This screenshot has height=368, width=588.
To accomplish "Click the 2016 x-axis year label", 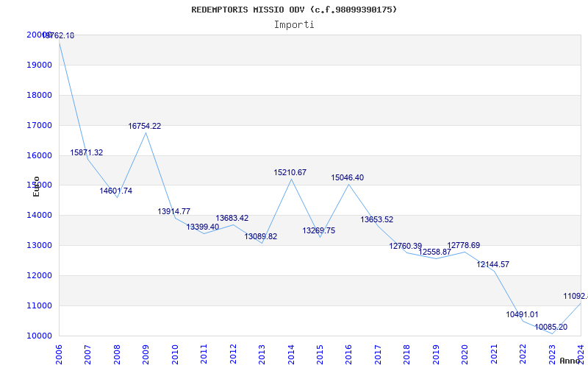I will 348,355.
